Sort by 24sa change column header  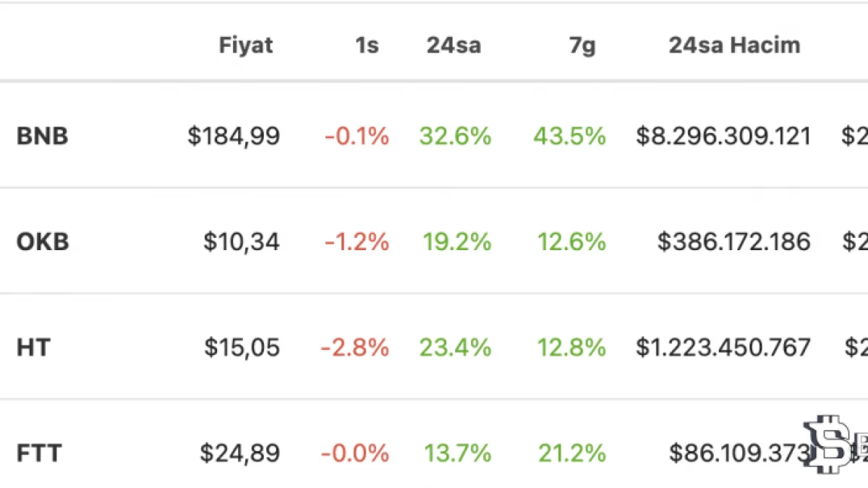[454, 46]
